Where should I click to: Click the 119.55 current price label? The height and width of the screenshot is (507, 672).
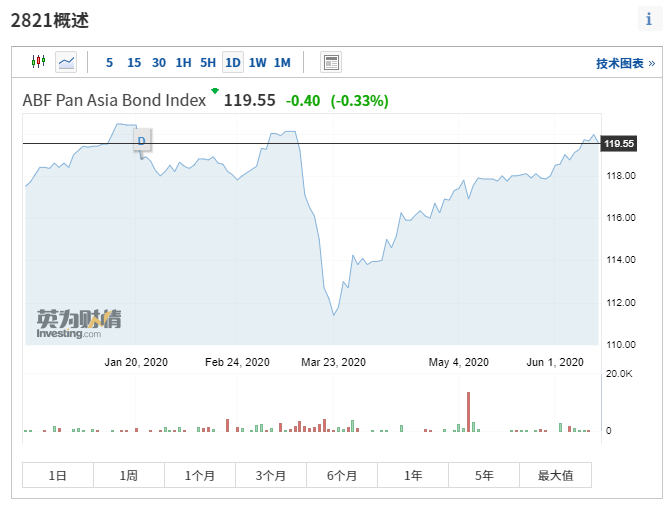[620, 144]
